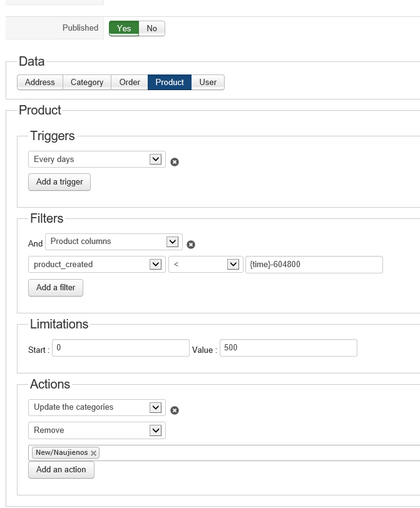The width and height of the screenshot is (420, 508).
Task: Change the less-than operator dropdown
Action: point(205,265)
